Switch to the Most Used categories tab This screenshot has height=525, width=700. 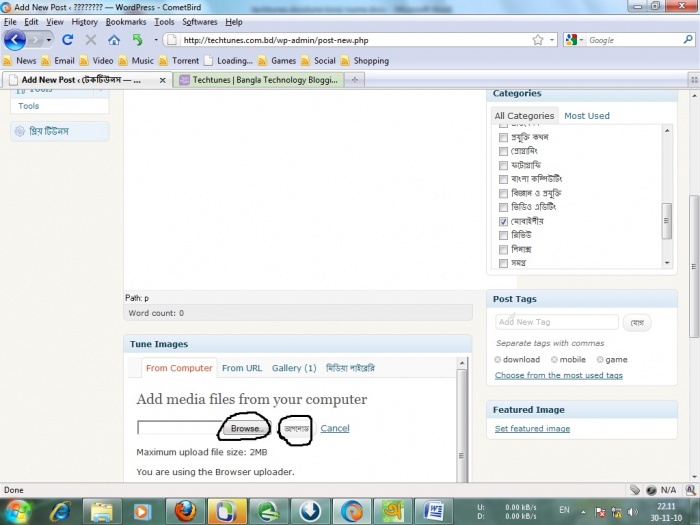tap(587, 116)
